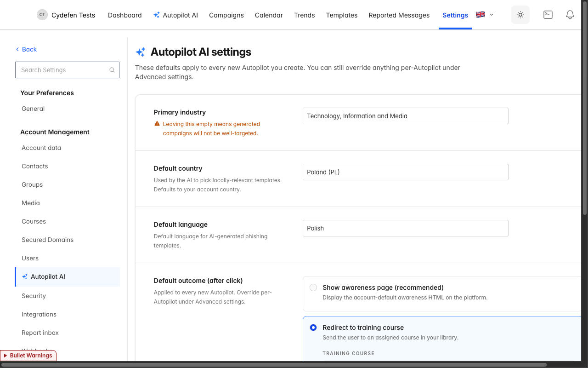Click the search magnifier icon in Search Settings
This screenshot has width=588, height=368.
coord(112,70)
